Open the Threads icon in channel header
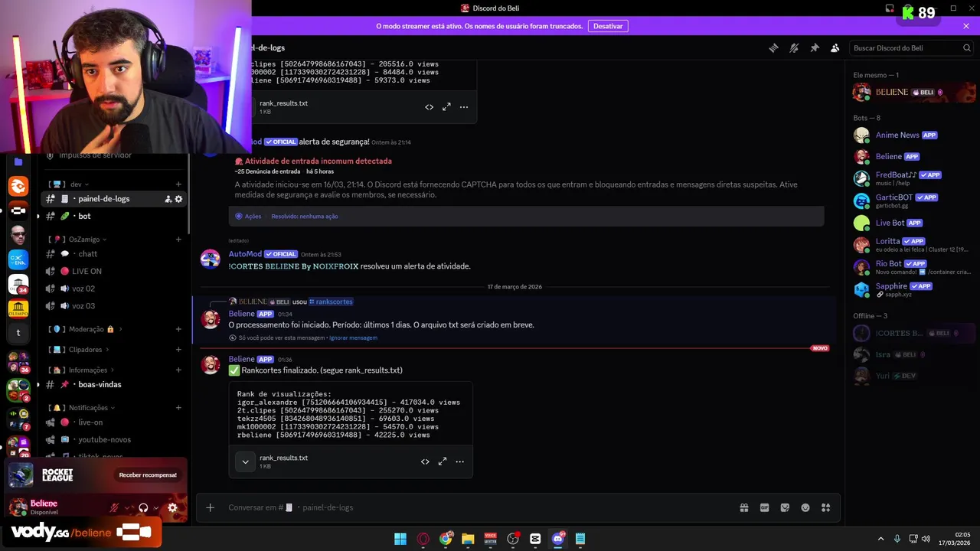This screenshot has height=551, width=980. point(773,47)
